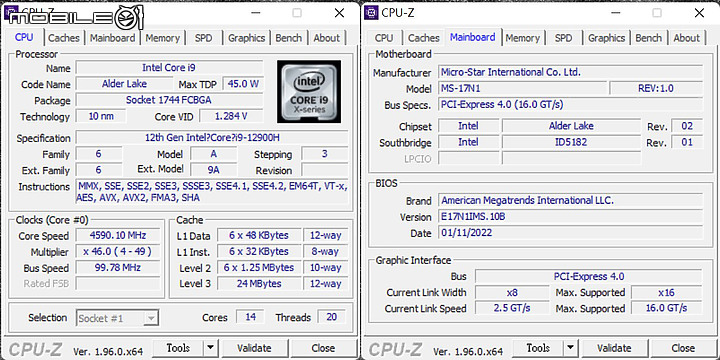Open Memory tab in left window
This screenshot has width=720, height=360.
(x=163, y=38)
